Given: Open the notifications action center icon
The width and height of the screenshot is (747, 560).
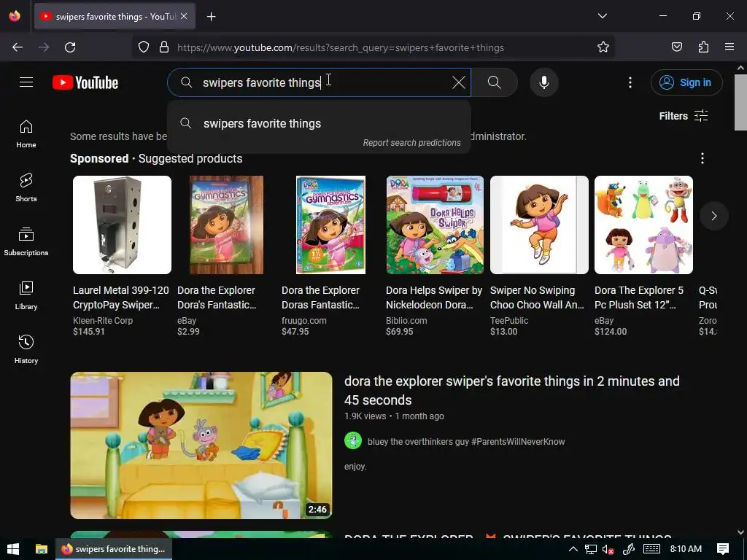Looking at the screenshot, I should point(723,549).
